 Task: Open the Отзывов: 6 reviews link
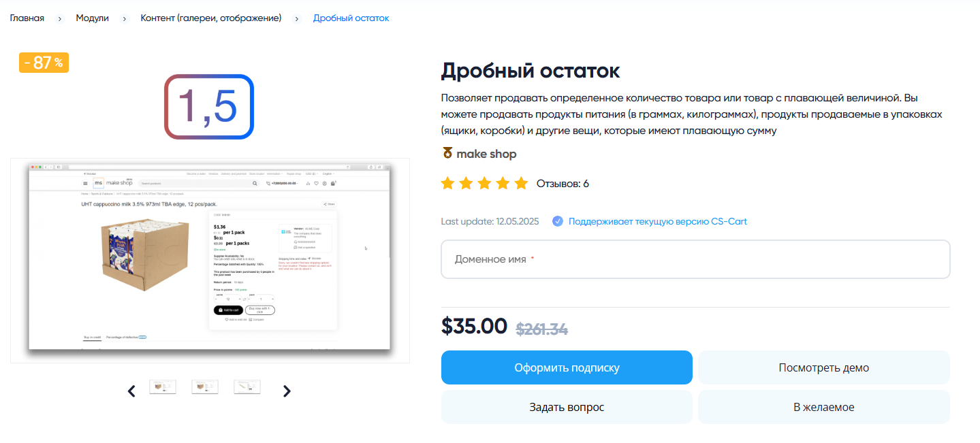(x=563, y=184)
